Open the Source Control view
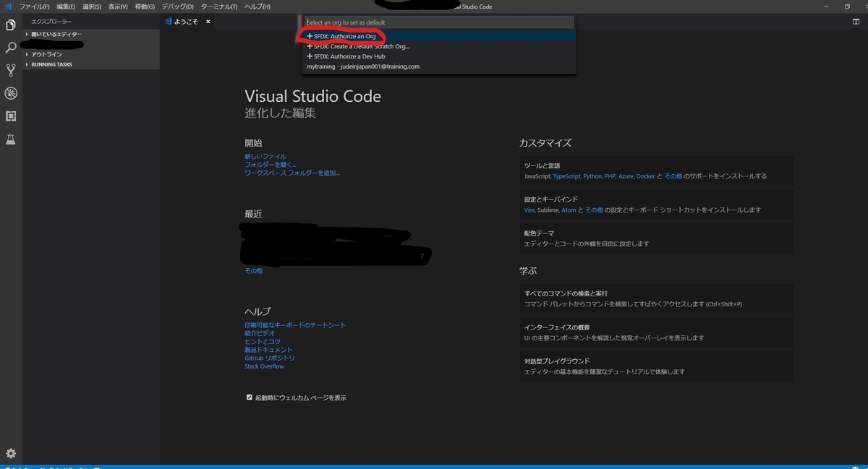The width and height of the screenshot is (868, 469). tap(11, 70)
